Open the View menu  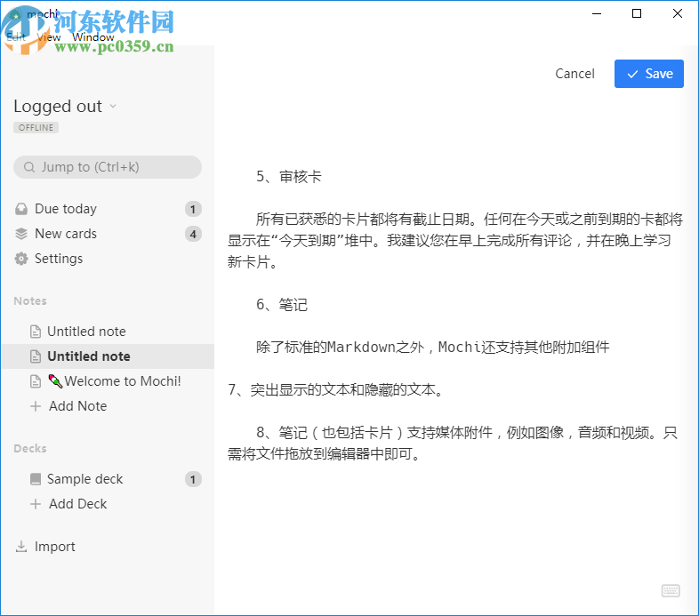[49, 37]
